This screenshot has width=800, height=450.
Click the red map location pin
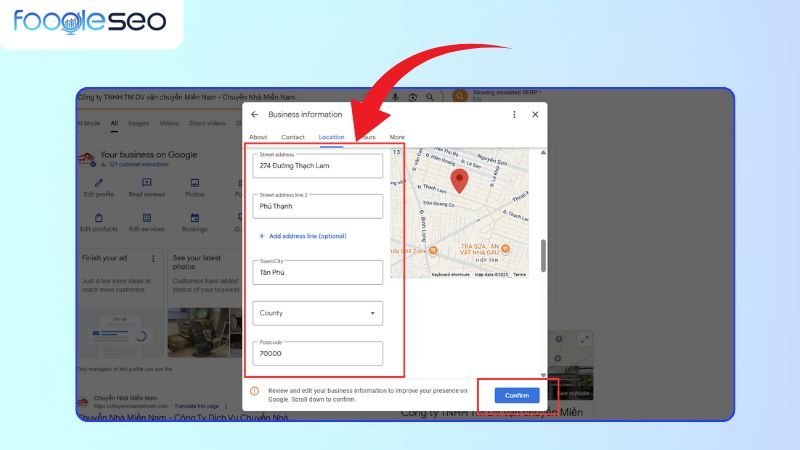tap(459, 181)
